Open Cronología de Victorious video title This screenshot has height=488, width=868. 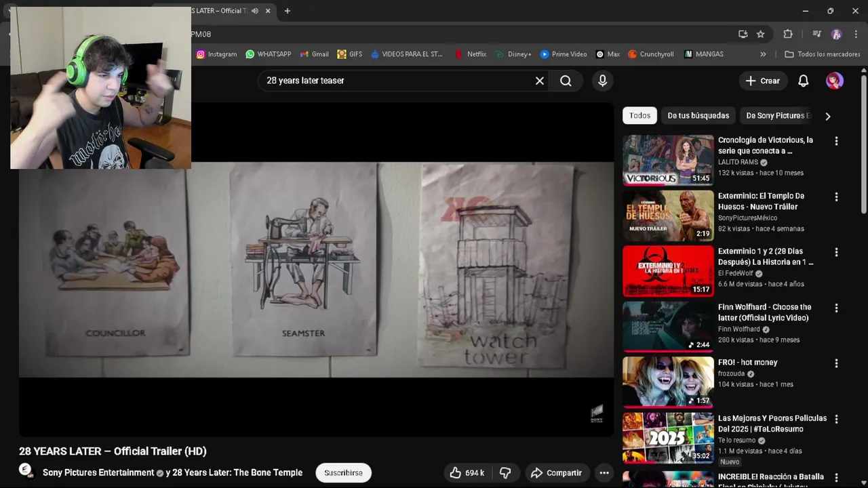tap(766, 145)
